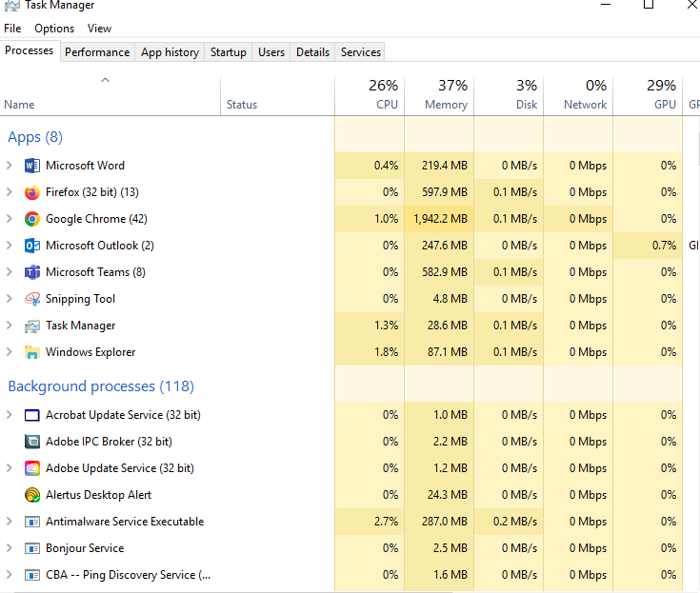Click the Adobe Update Service Creative Cloud icon
Viewport: 700px width, 593px height.
32,468
